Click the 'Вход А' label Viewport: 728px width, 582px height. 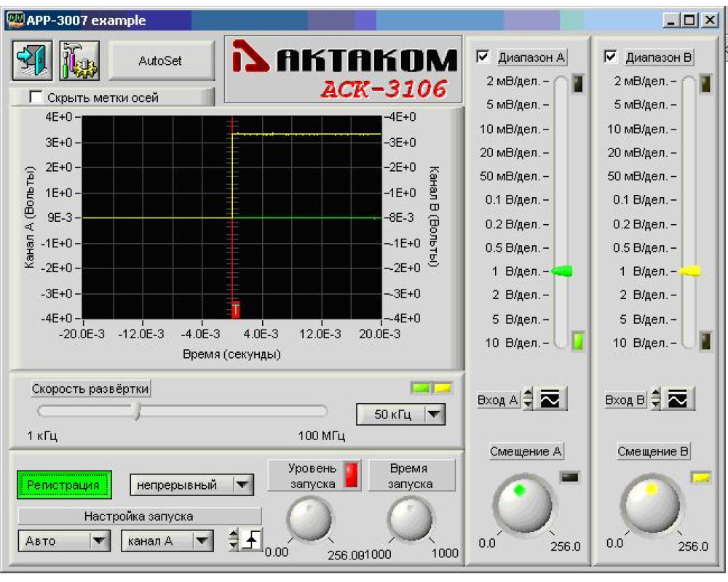pyautogui.click(x=498, y=399)
